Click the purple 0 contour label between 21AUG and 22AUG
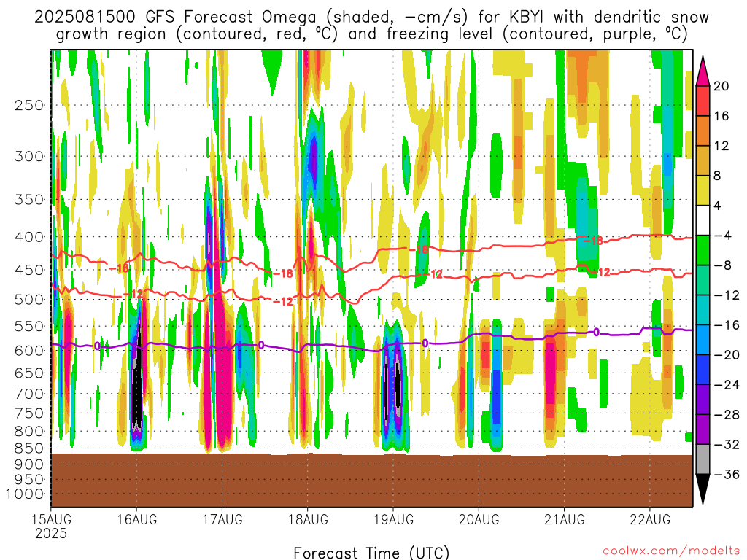The width and height of the screenshot is (747, 560). (x=597, y=332)
